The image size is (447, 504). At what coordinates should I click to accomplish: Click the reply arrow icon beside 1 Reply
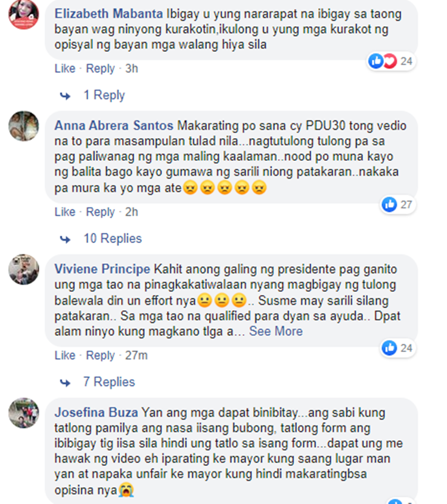tap(66, 96)
